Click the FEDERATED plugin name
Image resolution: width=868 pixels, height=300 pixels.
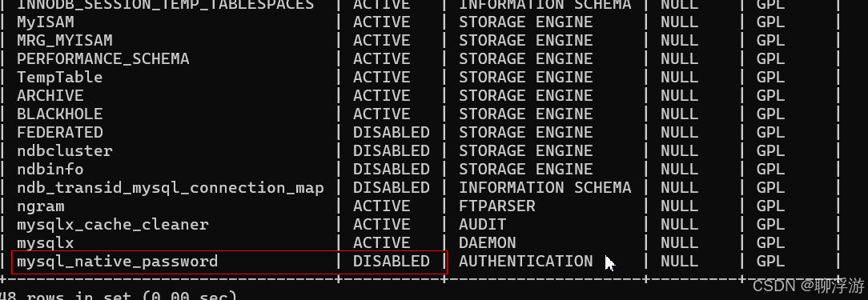pyautogui.click(x=60, y=132)
